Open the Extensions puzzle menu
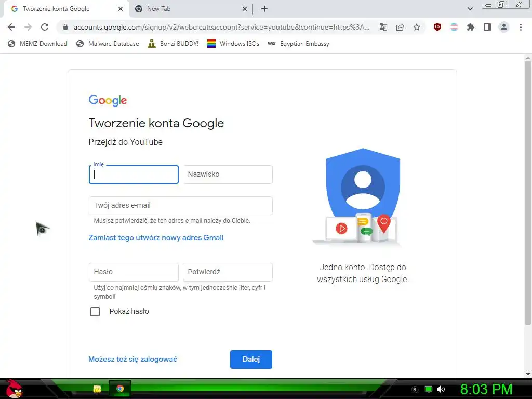This screenshot has height=399, width=532. coord(471,27)
